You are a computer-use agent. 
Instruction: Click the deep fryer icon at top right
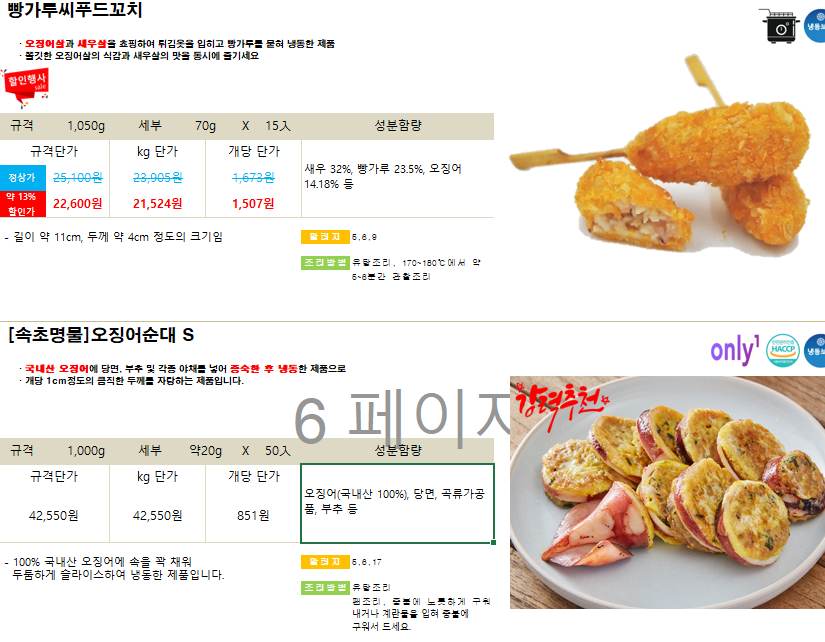pyautogui.click(x=781, y=25)
